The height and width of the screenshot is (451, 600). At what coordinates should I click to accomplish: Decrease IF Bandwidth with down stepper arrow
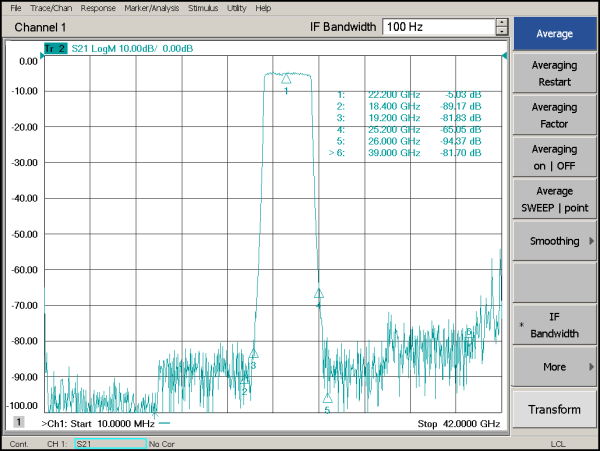click(502, 31)
